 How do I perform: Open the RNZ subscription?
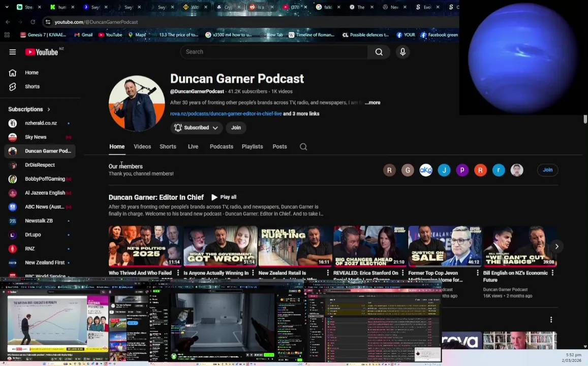[40, 249]
